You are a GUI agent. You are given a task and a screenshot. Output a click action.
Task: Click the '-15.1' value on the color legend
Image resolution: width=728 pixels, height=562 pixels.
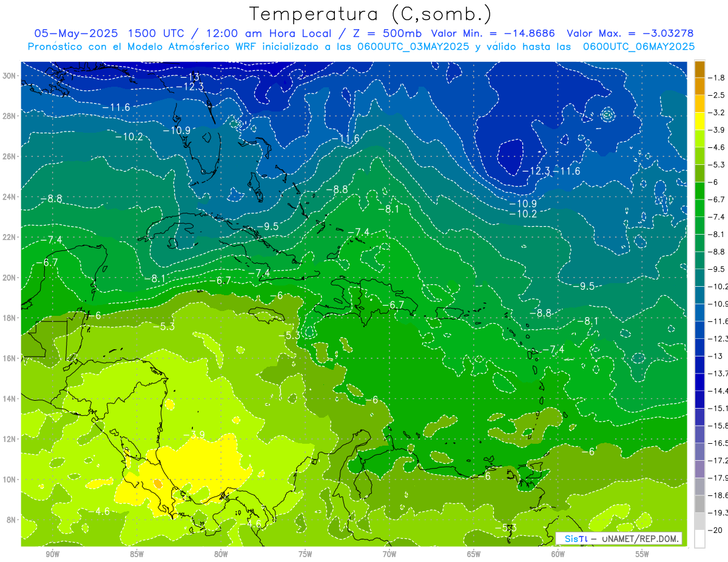(718, 408)
